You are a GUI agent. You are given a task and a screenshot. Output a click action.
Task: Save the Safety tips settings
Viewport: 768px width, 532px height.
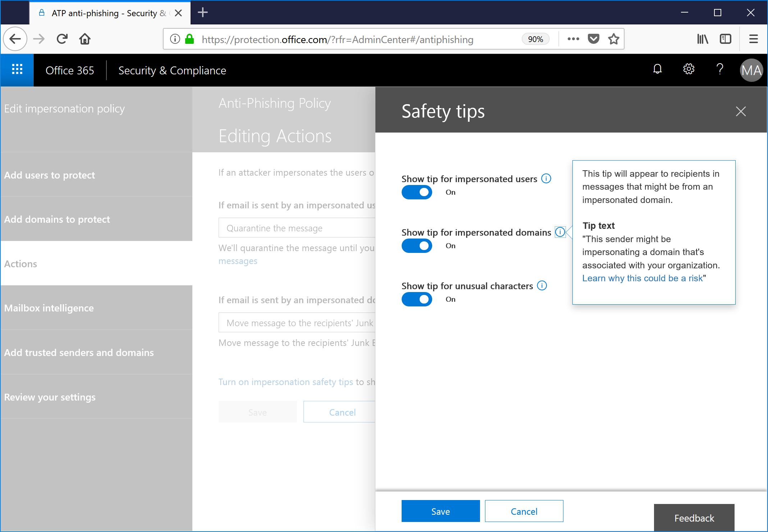click(440, 511)
